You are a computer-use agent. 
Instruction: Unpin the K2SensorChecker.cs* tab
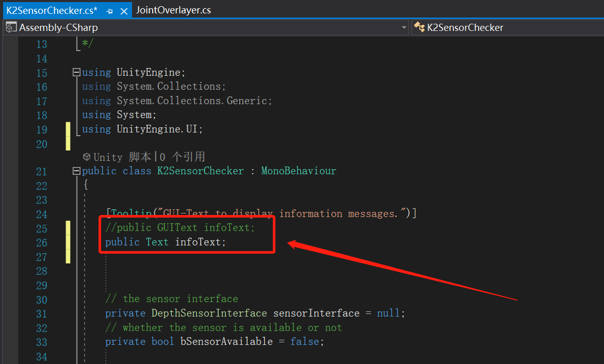click(109, 10)
